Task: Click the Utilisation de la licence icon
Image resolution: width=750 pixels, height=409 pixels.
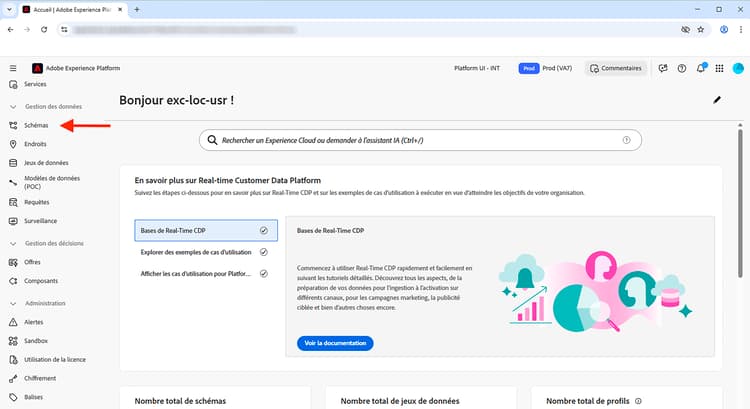Action: pos(13,360)
